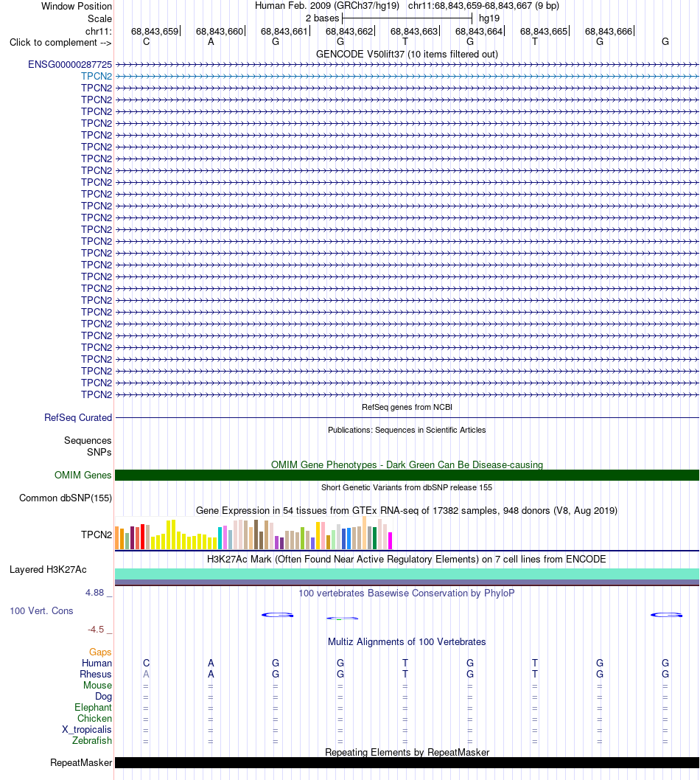Select the Mouse species row label

click(97, 686)
